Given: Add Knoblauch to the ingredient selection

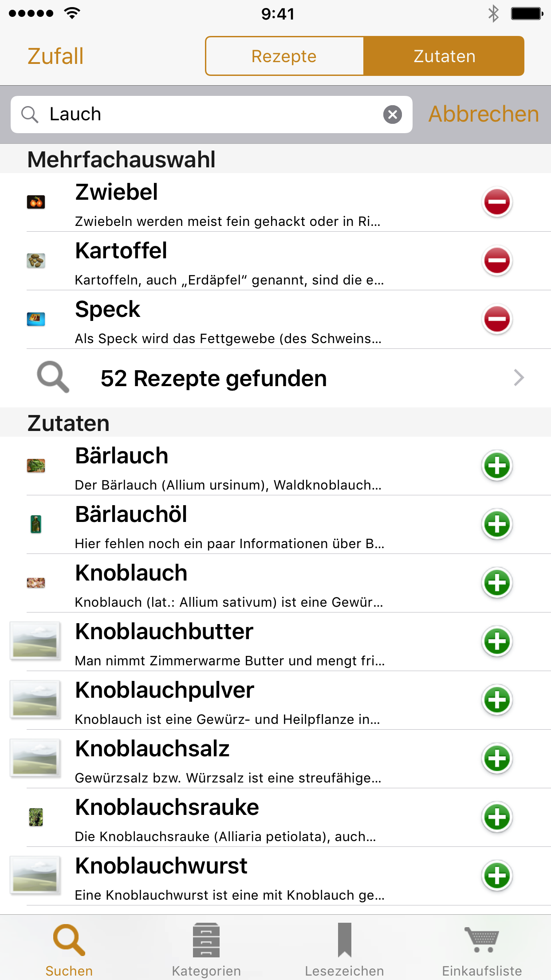Looking at the screenshot, I should pyautogui.click(x=497, y=583).
